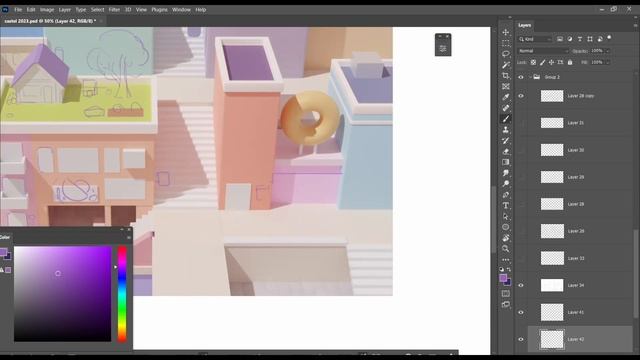Swap foreground and background colors icon
Screen dimensions: 640x360
point(509,269)
